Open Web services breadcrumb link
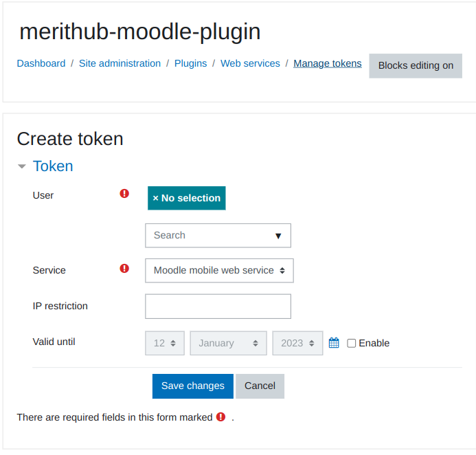 coord(250,63)
